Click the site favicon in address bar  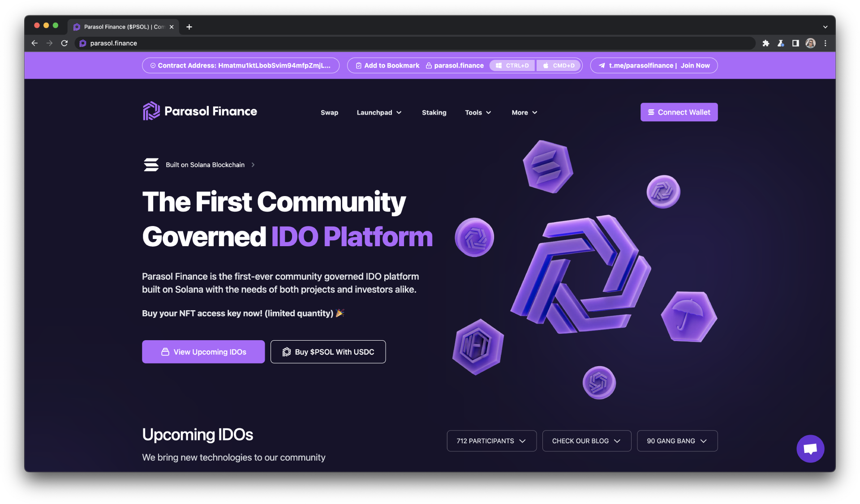click(x=82, y=43)
